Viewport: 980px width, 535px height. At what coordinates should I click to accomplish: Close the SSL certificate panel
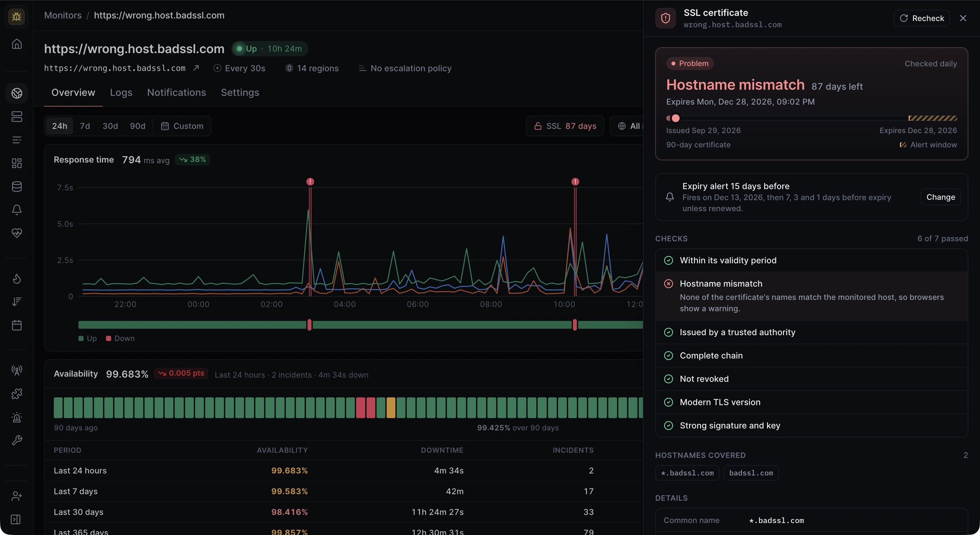click(963, 18)
